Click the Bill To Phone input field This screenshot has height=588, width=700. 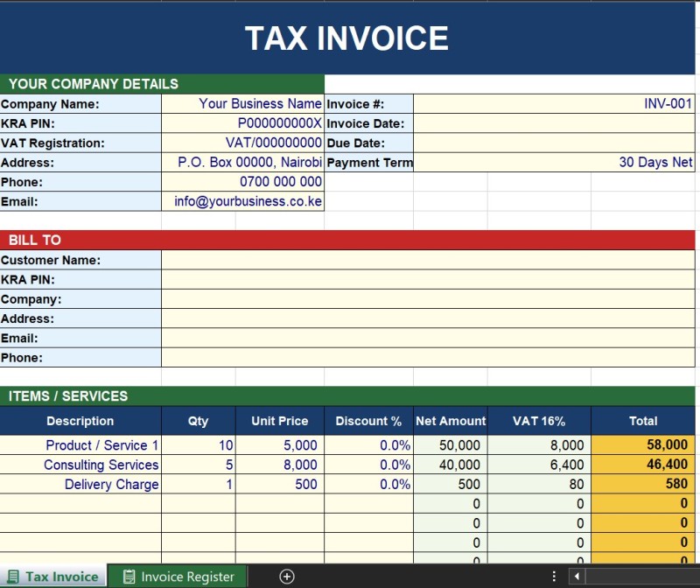pos(428,358)
